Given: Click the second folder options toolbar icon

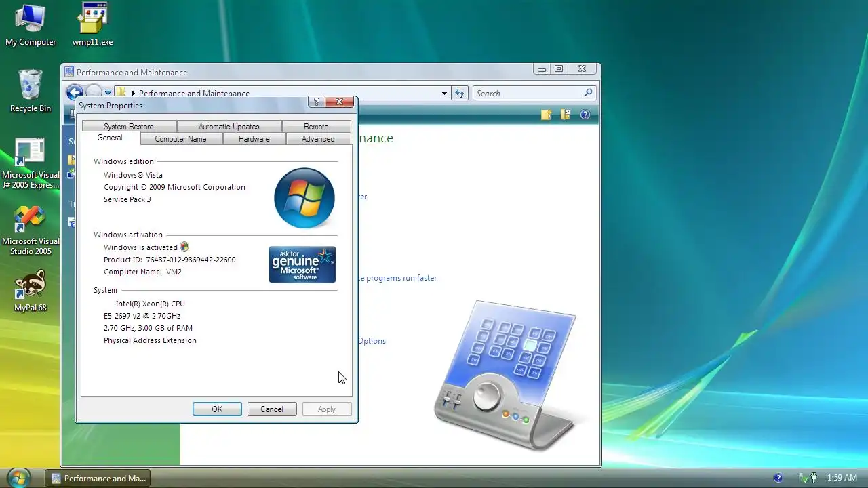Looking at the screenshot, I should click(565, 115).
